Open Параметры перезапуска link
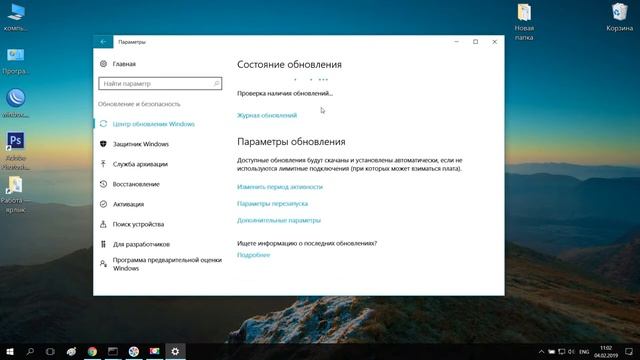The height and width of the screenshot is (360, 640). [x=272, y=204]
